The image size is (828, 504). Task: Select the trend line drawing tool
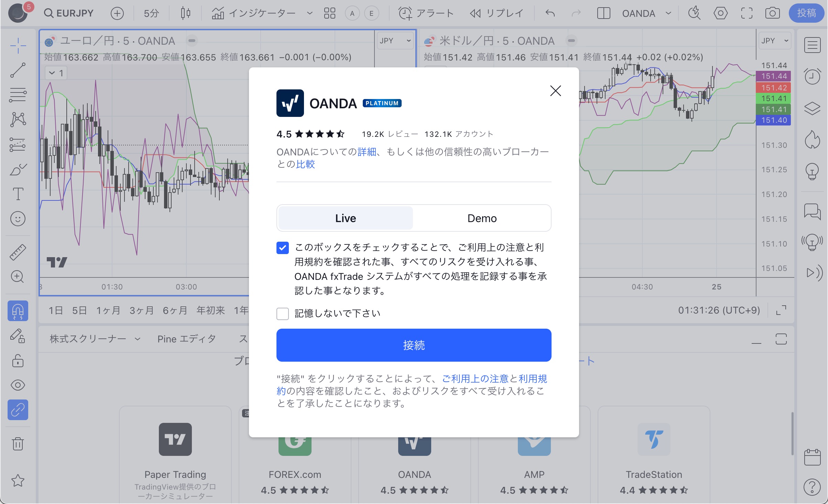pos(18,70)
